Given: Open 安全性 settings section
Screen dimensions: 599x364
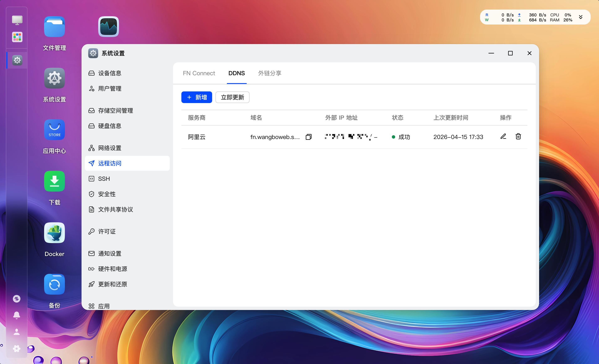Looking at the screenshot, I should pos(107,194).
